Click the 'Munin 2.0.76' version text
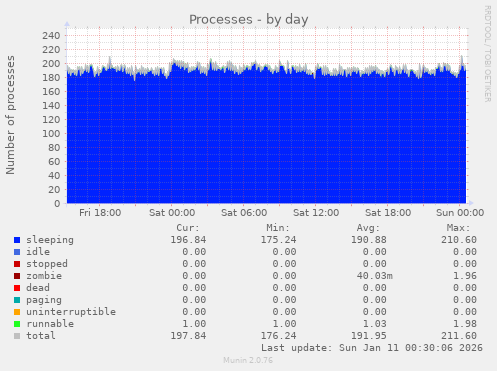The height and width of the screenshot is (371, 497). point(248,360)
